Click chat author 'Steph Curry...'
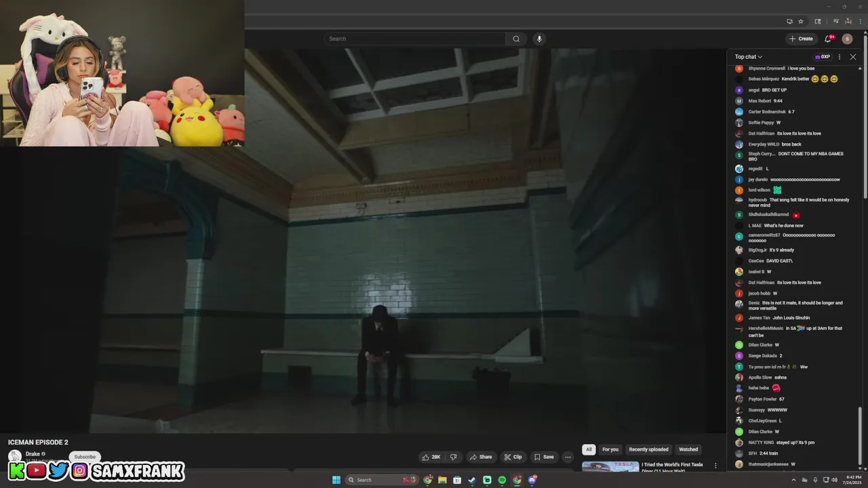Viewport: 868px width, 488px height. tap(762, 154)
